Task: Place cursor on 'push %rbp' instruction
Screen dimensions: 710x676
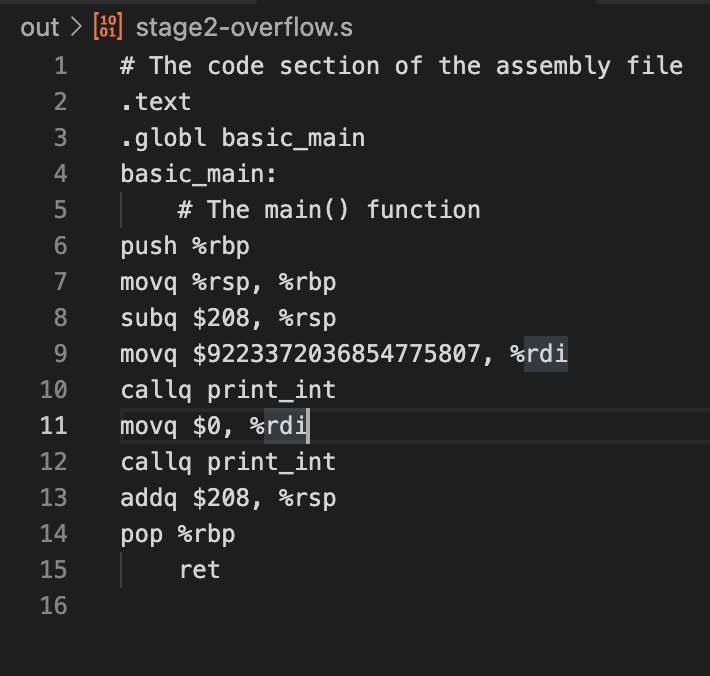Action: click(x=184, y=246)
